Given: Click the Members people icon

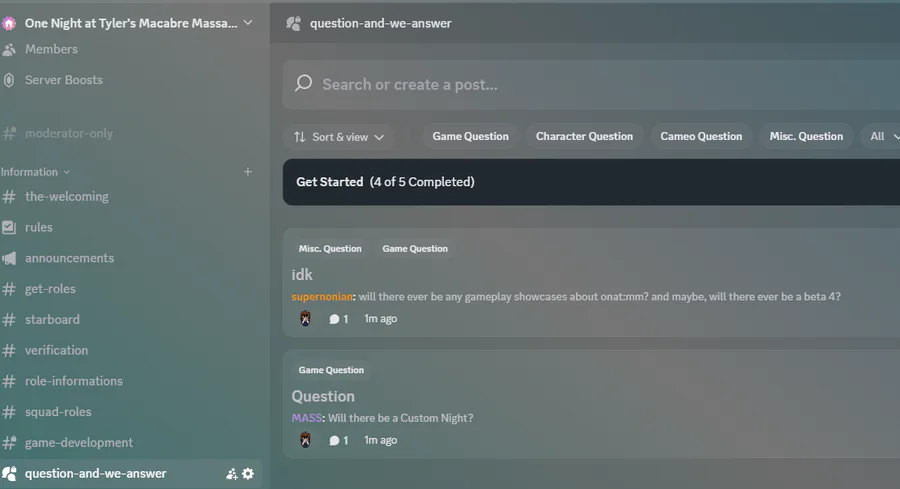Looking at the screenshot, I should click(x=9, y=49).
